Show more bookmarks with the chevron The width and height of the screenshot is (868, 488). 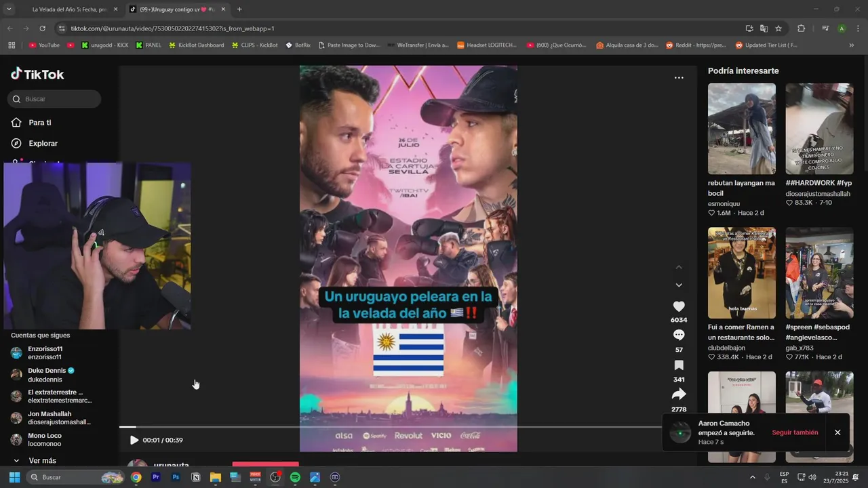coord(852,45)
